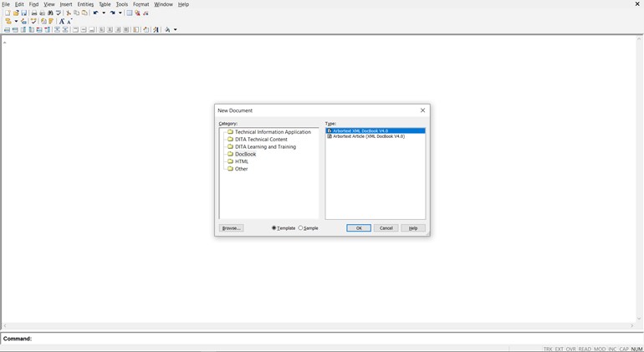The width and height of the screenshot is (644, 352).
Task: Open the File menu
Action: point(6,4)
